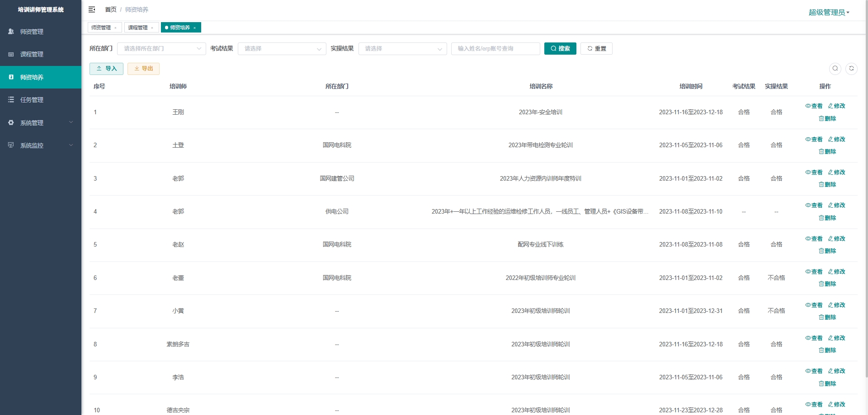Click the 导入 button
The image size is (868, 415).
tap(106, 69)
